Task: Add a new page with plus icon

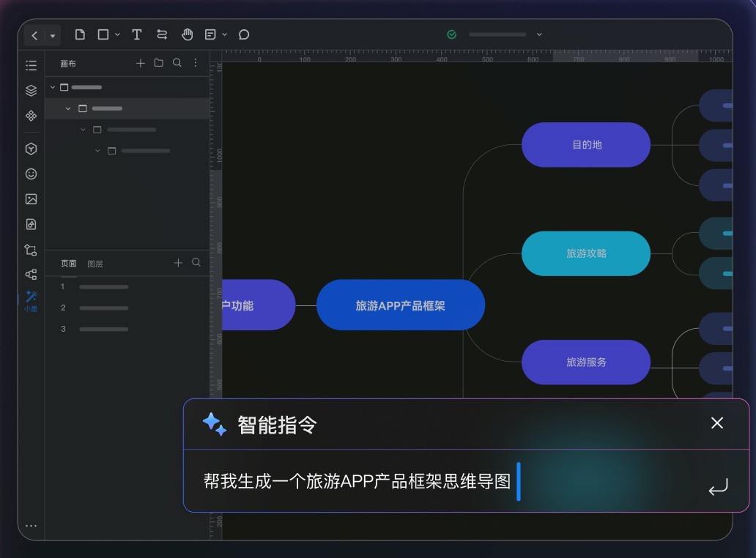Action: 178,263
